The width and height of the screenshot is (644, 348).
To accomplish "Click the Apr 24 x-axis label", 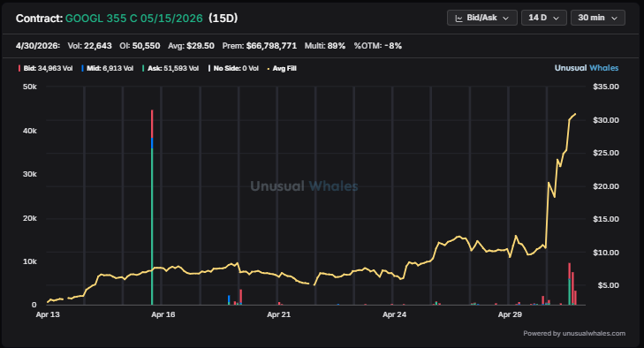I will (x=394, y=314).
